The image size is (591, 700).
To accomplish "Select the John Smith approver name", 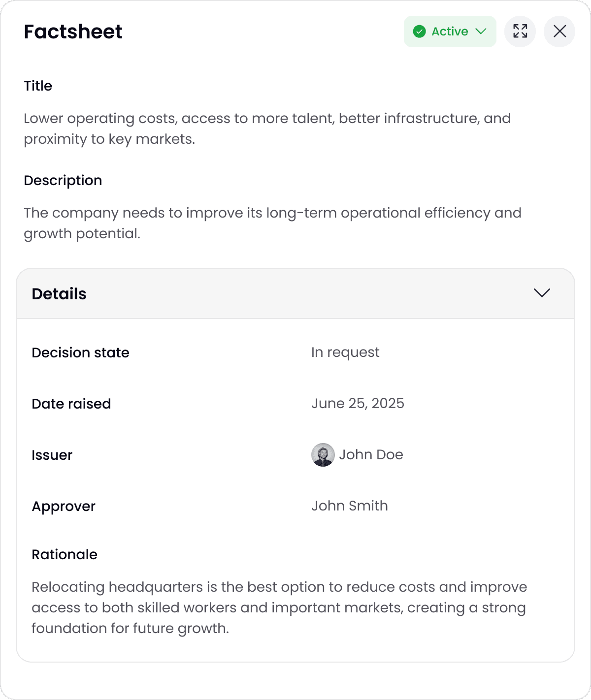I will point(350,506).
